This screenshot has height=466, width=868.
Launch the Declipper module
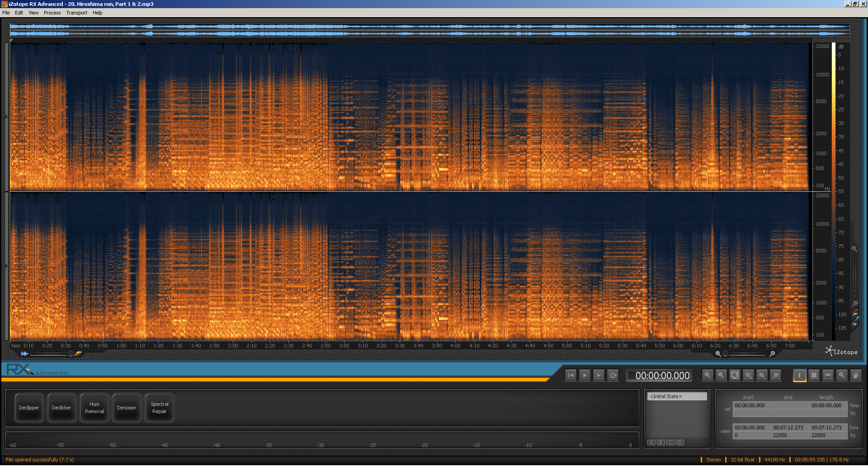click(x=28, y=407)
